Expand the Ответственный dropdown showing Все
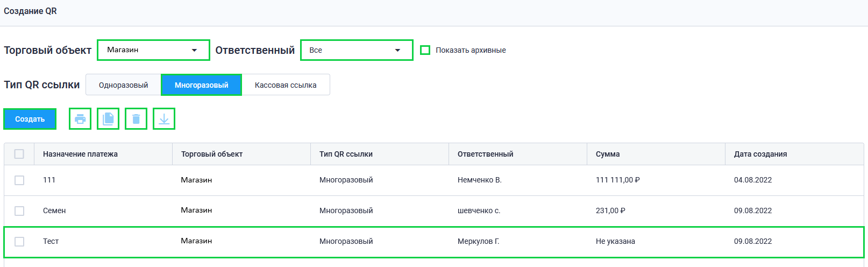Image resolution: width=868 pixels, height=267 pixels. [357, 50]
